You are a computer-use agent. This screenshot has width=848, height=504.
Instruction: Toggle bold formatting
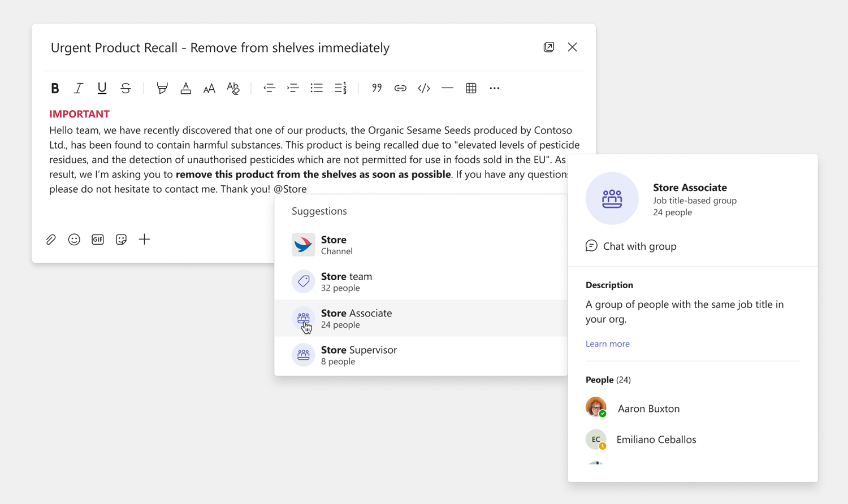point(55,88)
